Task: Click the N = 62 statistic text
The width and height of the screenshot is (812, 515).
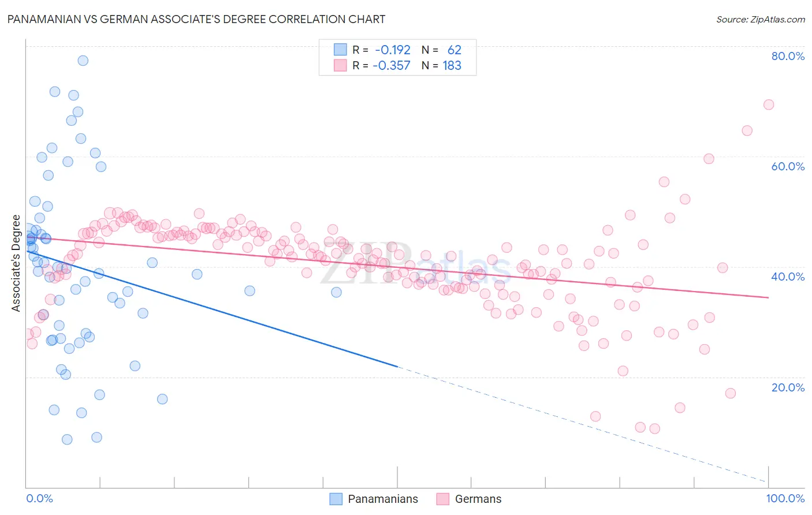Action: 441,50
